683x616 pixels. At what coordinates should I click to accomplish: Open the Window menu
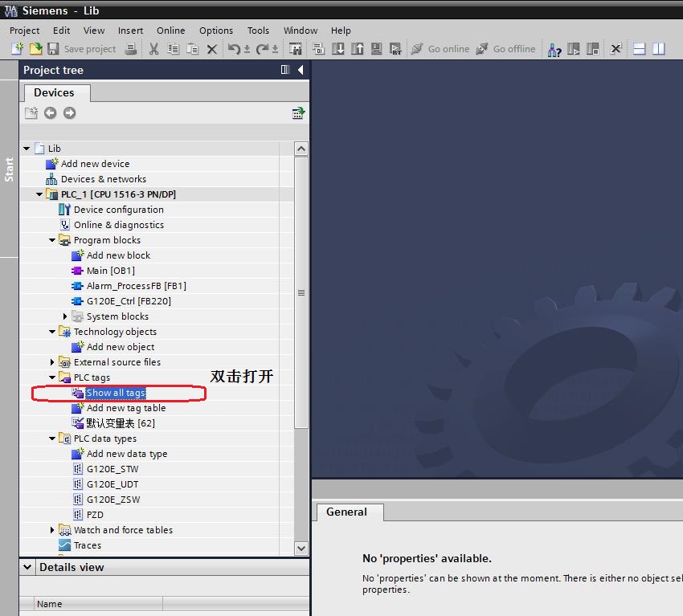(x=301, y=31)
